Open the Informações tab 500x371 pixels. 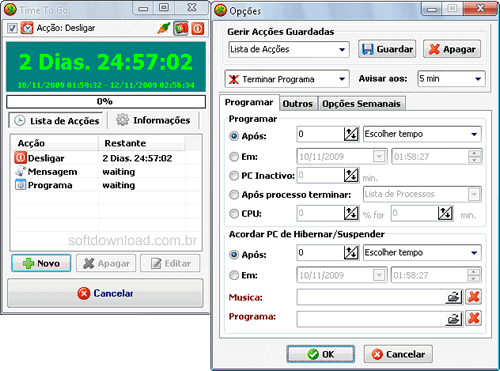pyautogui.click(x=154, y=120)
